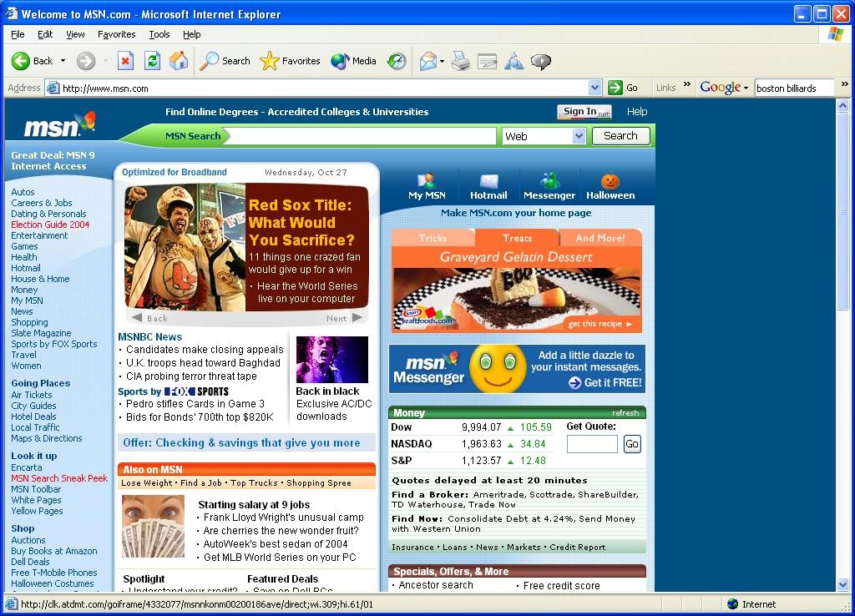Go to the Home page icon
The image size is (855, 616).
(179, 61)
